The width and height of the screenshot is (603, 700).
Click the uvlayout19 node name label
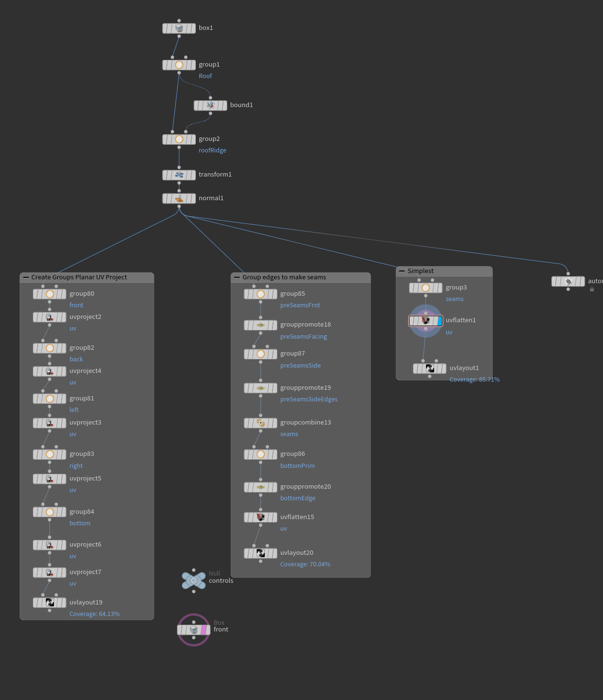pos(86,602)
